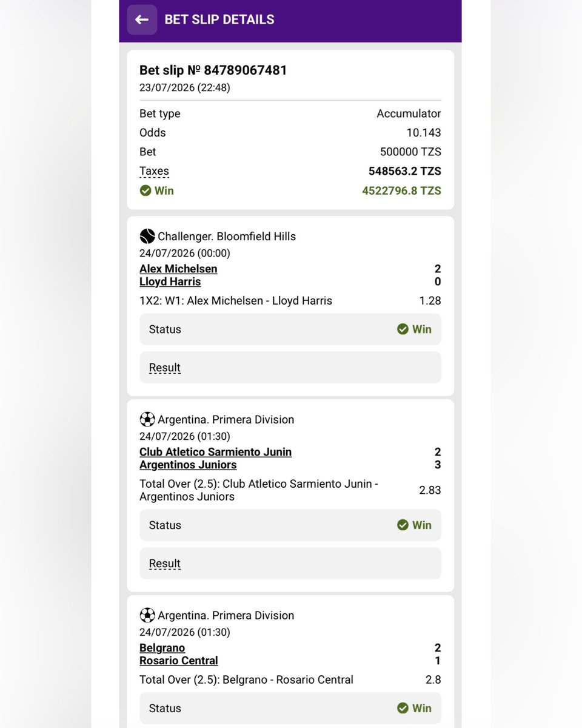Expand Result under Sarmiento vs Argentinos Juniors

pyautogui.click(x=165, y=564)
